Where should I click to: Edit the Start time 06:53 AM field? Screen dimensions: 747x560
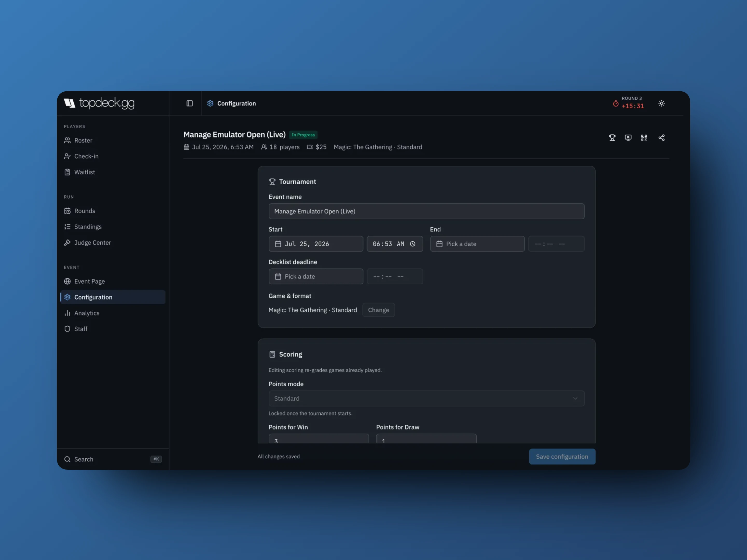(x=395, y=244)
